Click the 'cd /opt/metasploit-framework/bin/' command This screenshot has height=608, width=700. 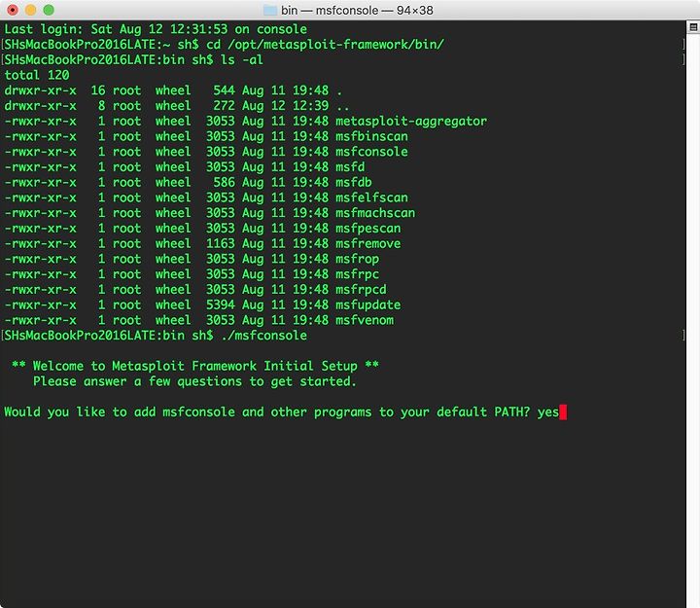tap(325, 45)
